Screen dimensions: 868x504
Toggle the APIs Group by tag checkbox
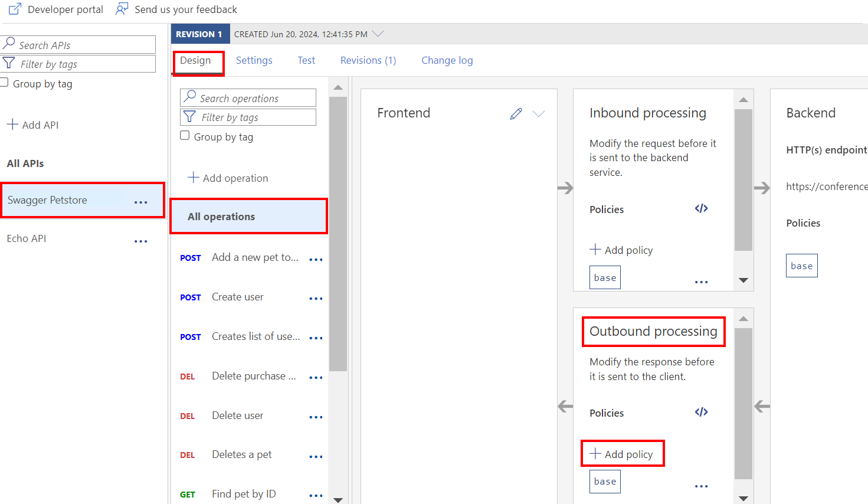(4, 83)
